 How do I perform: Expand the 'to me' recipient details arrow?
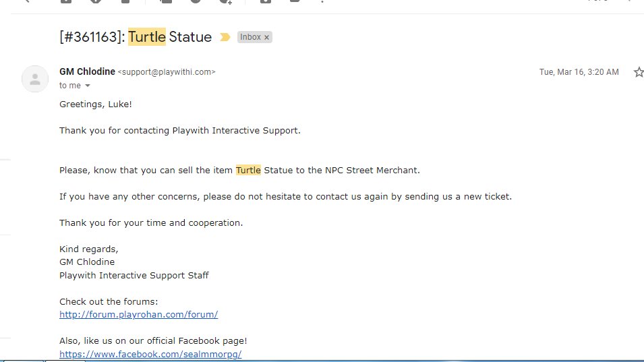[88, 86]
